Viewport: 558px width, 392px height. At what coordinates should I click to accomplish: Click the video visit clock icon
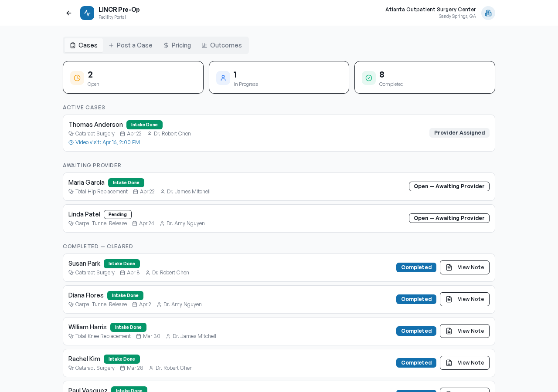[71, 142]
